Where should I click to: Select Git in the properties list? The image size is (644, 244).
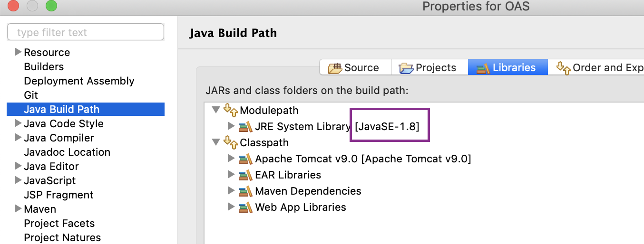coord(31,95)
